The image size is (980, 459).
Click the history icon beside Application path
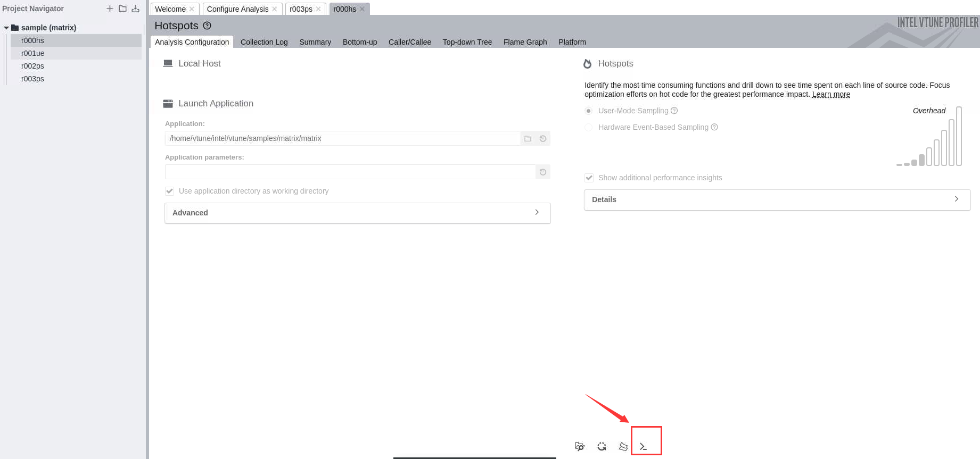[x=543, y=138]
